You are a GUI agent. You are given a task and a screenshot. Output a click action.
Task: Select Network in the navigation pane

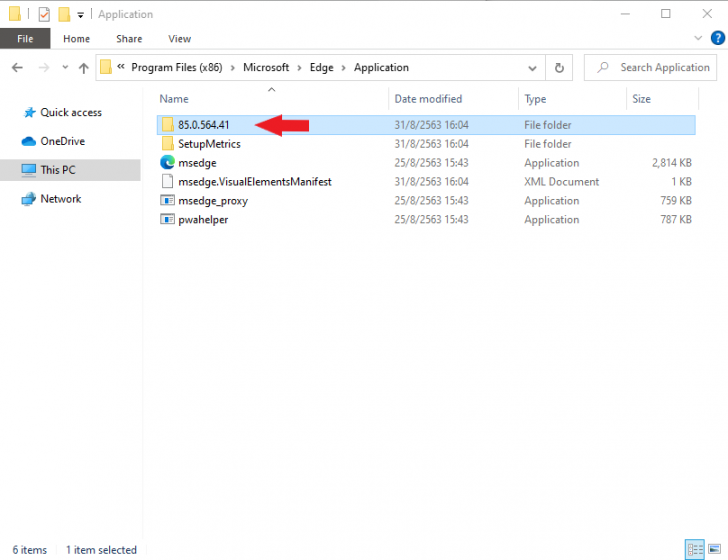point(61,199)
